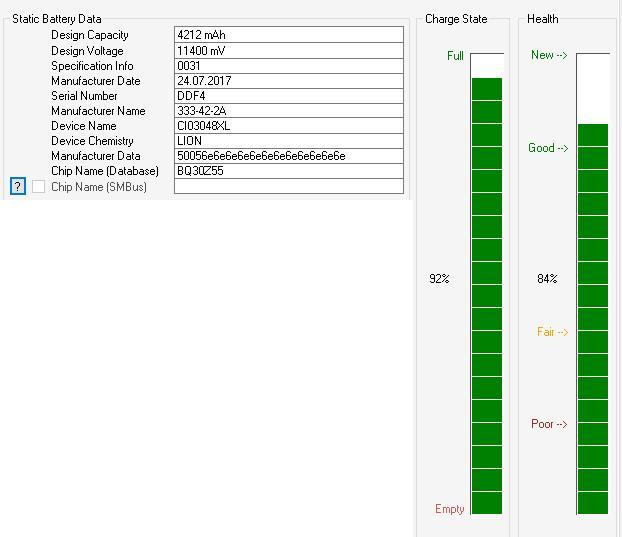This screenshot has width=622, height=537.
Task: Click the question mark help button
Action: click(x=18, y=186)
